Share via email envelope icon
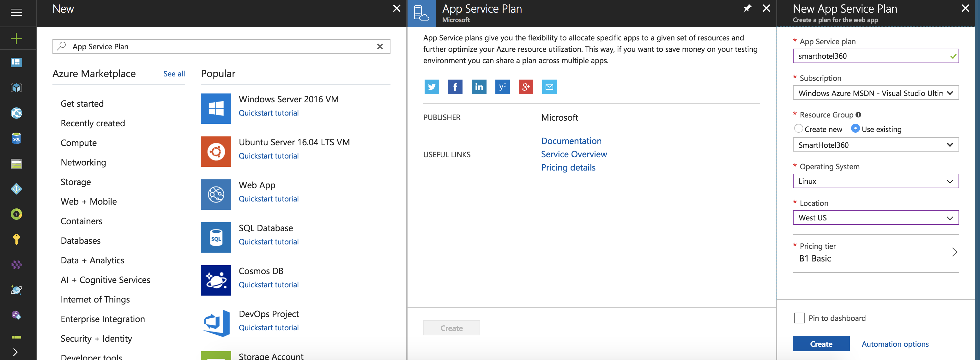Viewport: 980px width, 360px height. click(549, 87)
